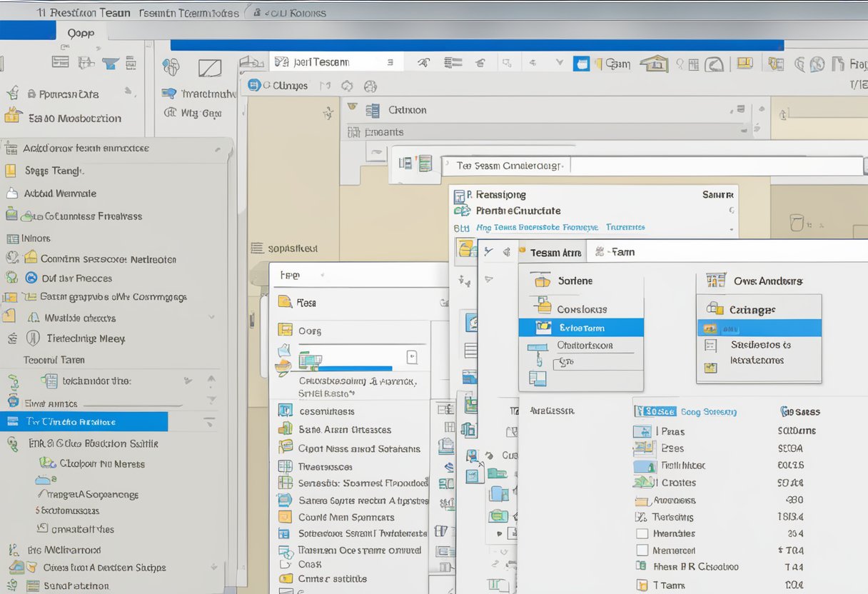Select the printer icon in the top toolbar
The image size is (868, 594).
pos(745,64)
